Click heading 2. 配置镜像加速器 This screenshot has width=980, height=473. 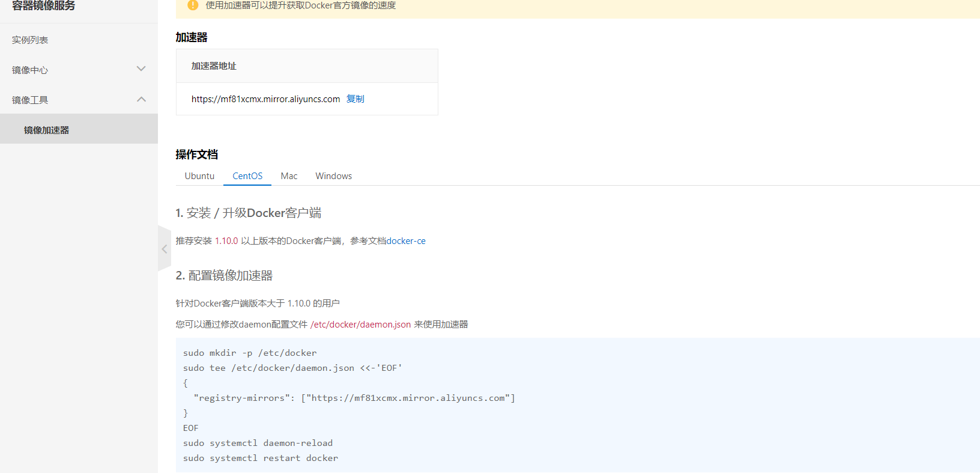pyautogui.click(x=224, y=275)
